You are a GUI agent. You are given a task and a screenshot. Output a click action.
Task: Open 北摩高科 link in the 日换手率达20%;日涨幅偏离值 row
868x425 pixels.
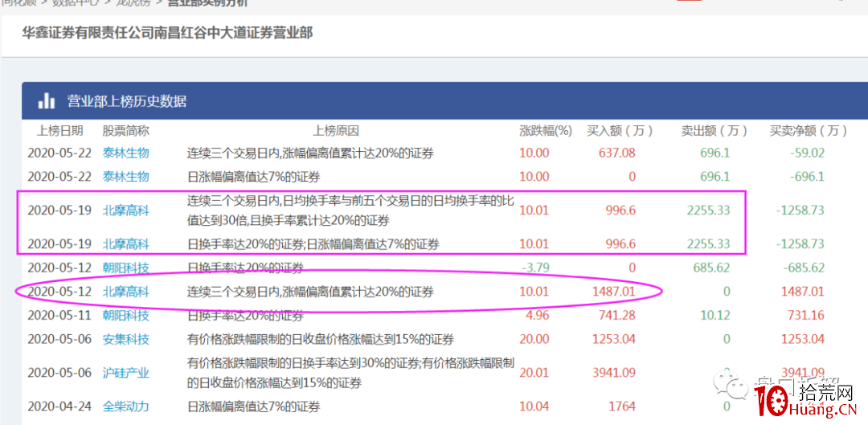click(125, 243)
